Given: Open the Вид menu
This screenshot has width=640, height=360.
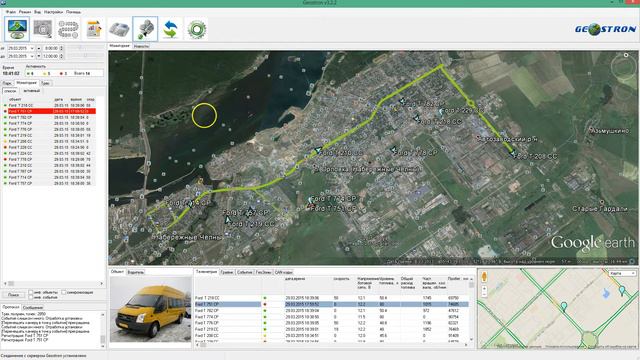Looking at the screenshot, I should pyautogui.click(x=38, y=12).
